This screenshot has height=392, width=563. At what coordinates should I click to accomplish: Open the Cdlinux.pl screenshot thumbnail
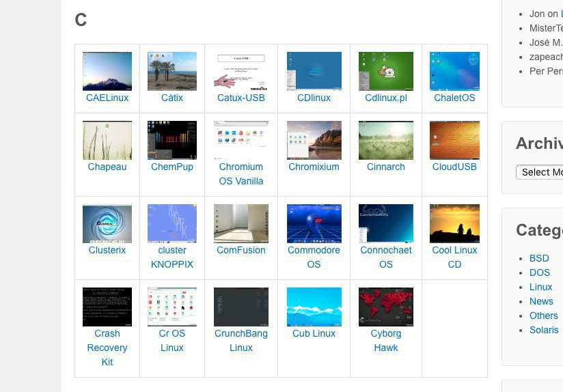click(x=386, y=71)
